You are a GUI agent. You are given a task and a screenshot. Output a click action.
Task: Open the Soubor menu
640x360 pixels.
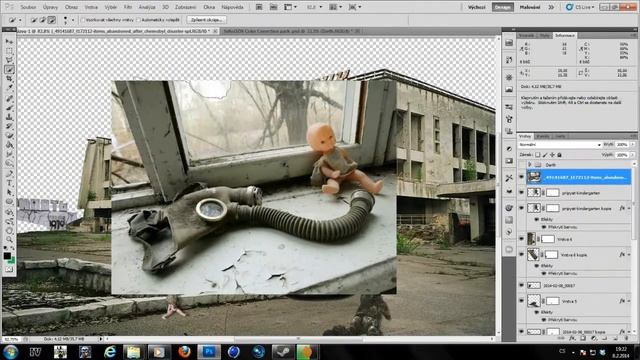coord(28,7)
